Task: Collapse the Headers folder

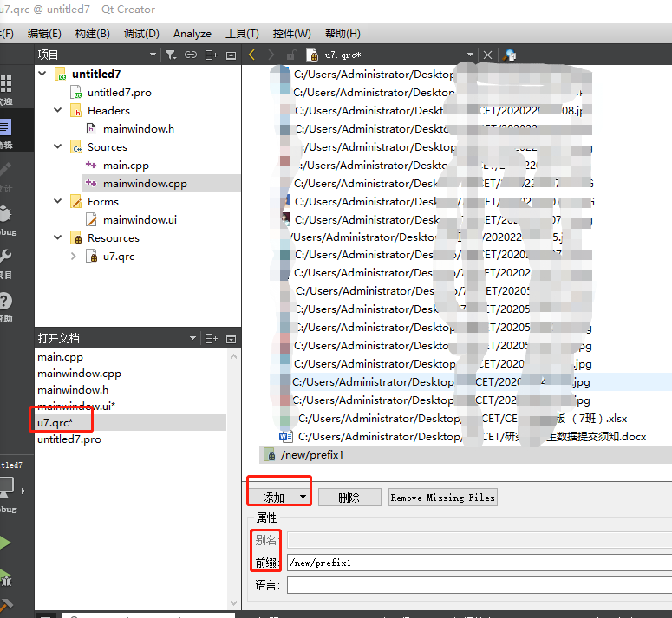Action: [x=58, y=110]
